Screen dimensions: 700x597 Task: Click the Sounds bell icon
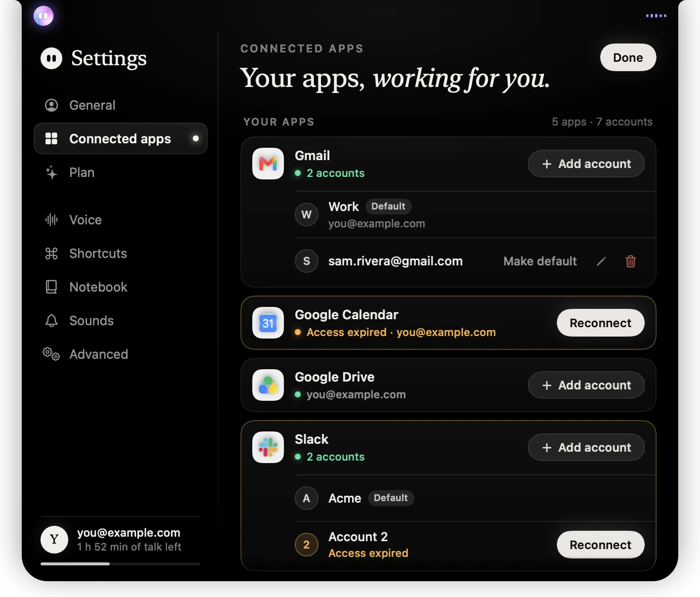51,321
